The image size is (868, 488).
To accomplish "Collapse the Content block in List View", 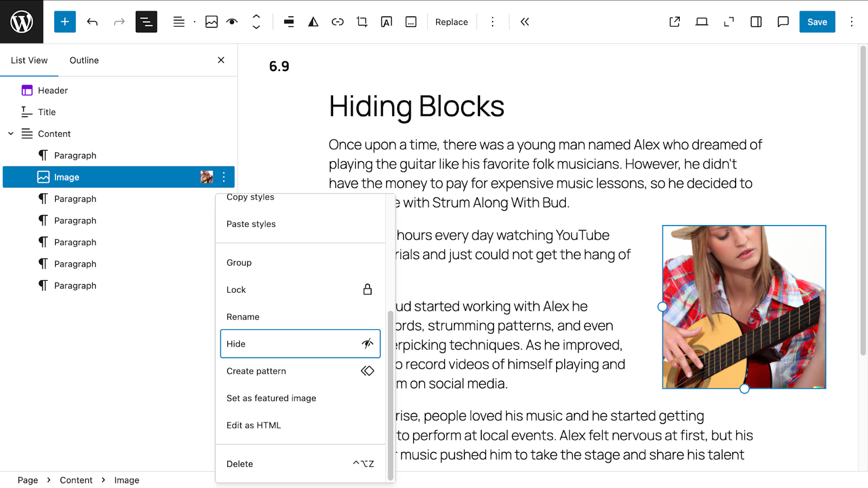I will tap(10, 133).
